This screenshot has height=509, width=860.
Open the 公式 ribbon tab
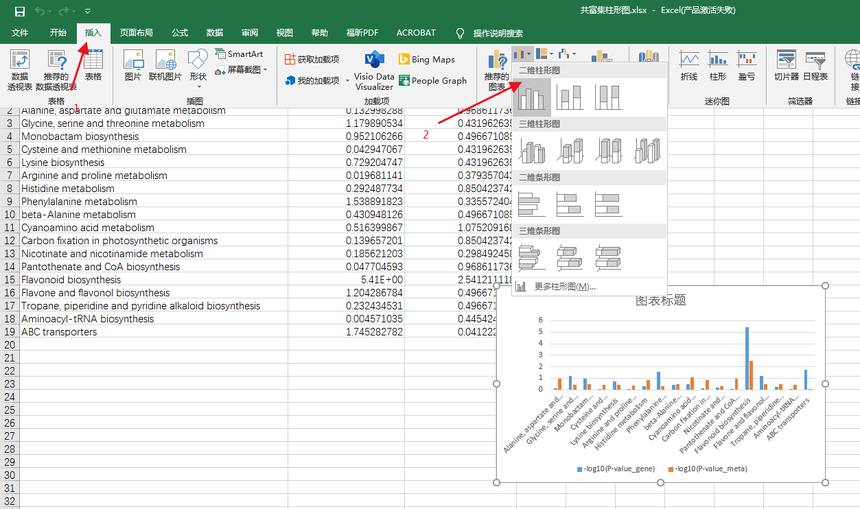pyautogui.click(x=179, y=33)
